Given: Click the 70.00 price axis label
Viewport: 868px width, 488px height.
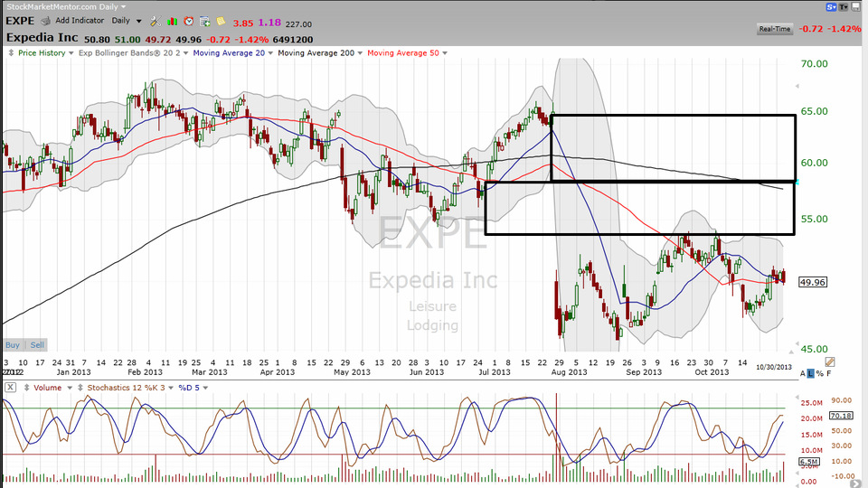Looking at the screenshot, I should click(815, 64).
